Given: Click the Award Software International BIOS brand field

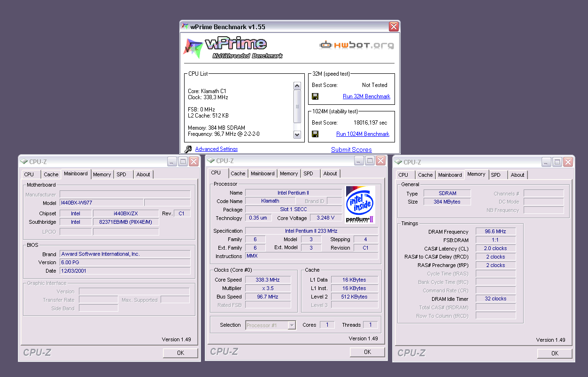Looking at the screenshot, I should click(x=125, y=254).
